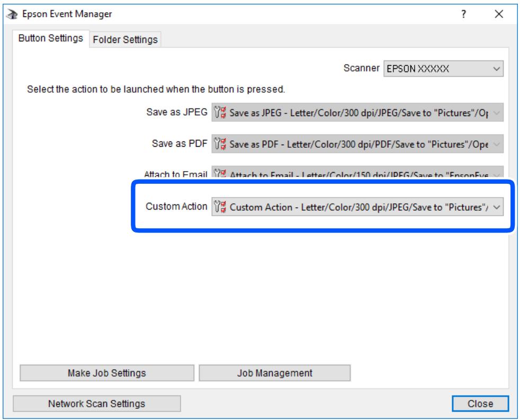520x420 pixels.
Task: Select the Button Settings tab
Action: tap(51, 38)
